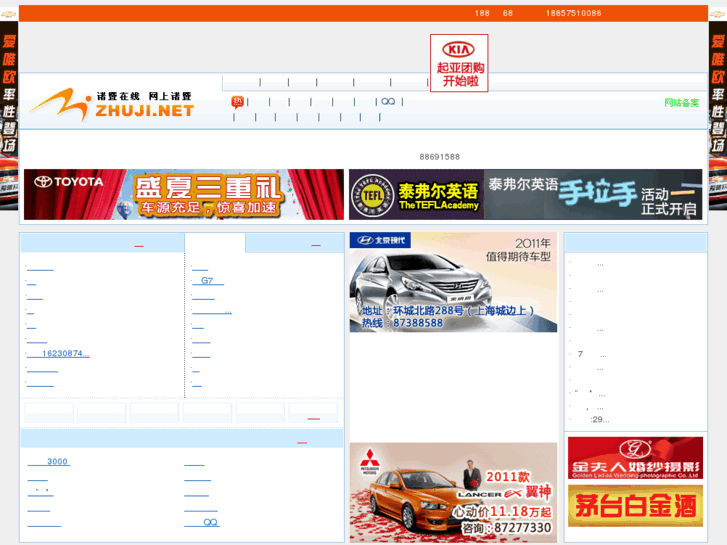Image resolution: width=727 pixels, height=545 pixels.
Task: Click the phone number 18857510086 in top bar
Action: point(573,13)
